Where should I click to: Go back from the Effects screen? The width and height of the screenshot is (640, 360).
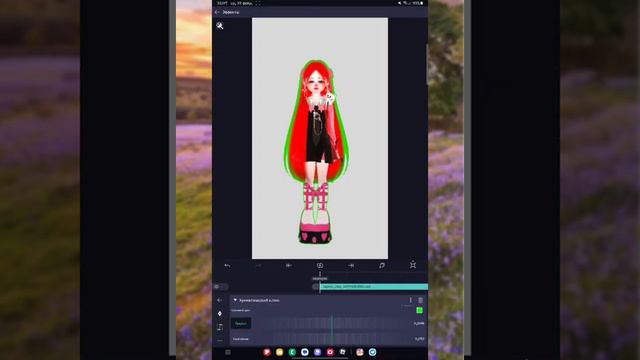pos(217,12)
